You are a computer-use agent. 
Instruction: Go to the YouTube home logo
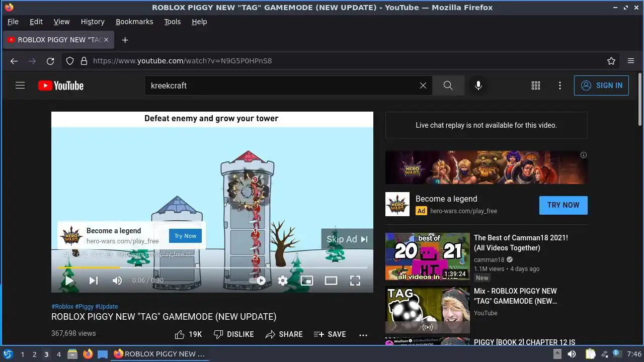coord(61,85)
